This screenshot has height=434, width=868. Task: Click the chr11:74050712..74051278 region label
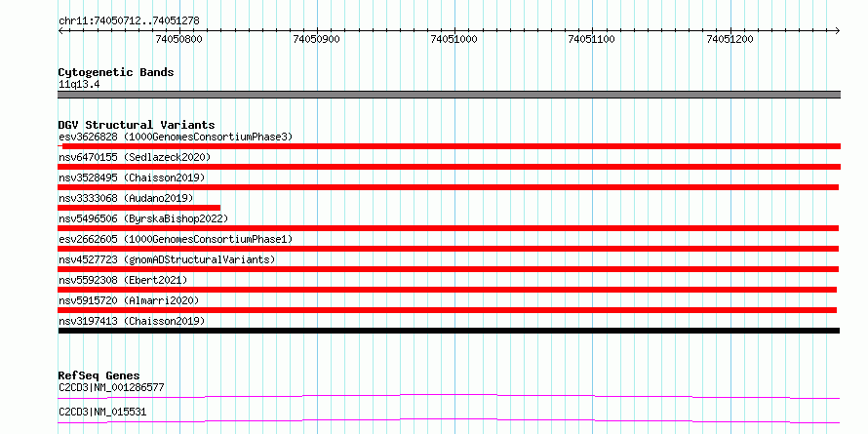[x=129, y=21]
